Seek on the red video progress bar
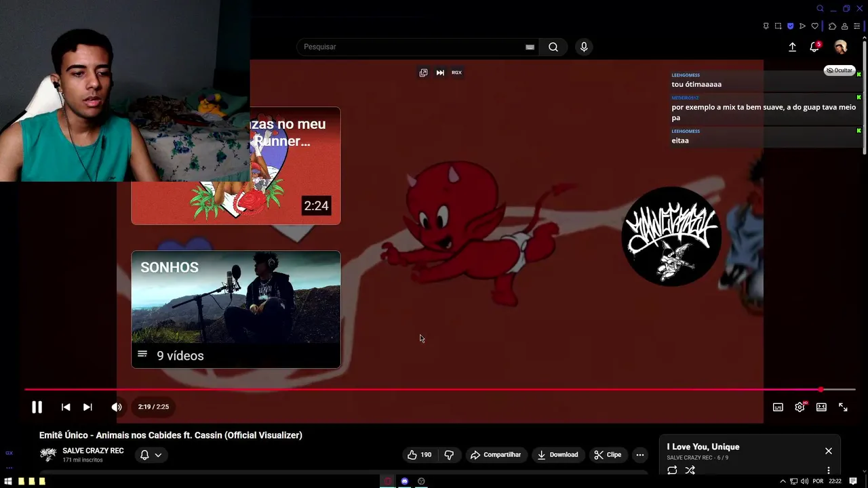The image size is (868, 488). tap(439, 390)
